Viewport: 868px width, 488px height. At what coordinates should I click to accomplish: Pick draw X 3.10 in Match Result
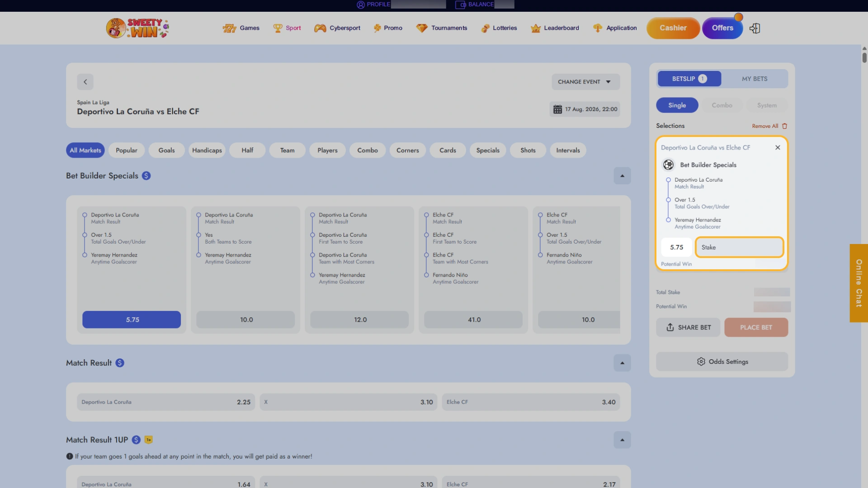point(348,402)
